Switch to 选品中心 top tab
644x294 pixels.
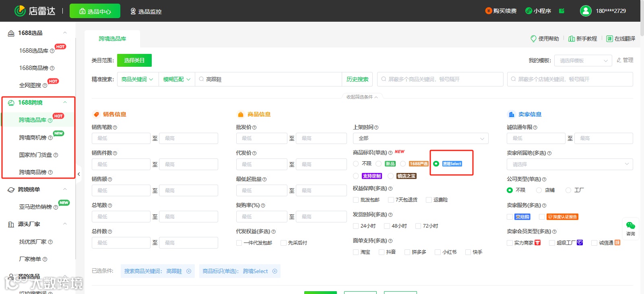coord(95,11)
